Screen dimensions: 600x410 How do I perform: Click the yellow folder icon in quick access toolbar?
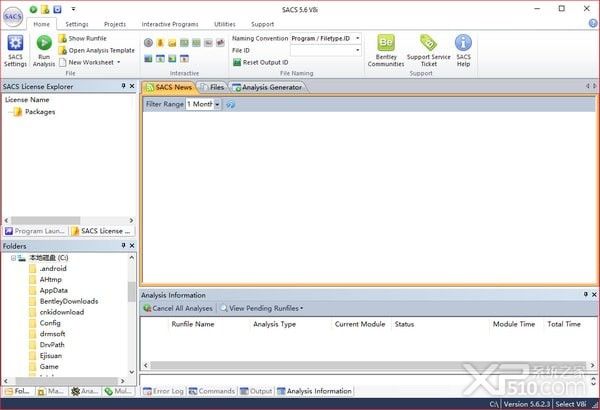(45, 9)
